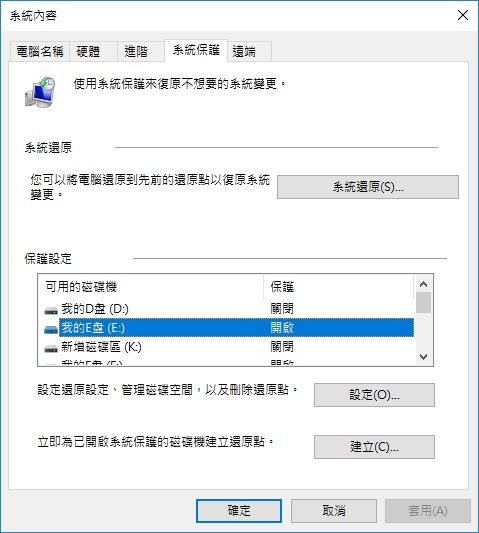Switch to the 電腦名稱 tab

tap(40, 52)
